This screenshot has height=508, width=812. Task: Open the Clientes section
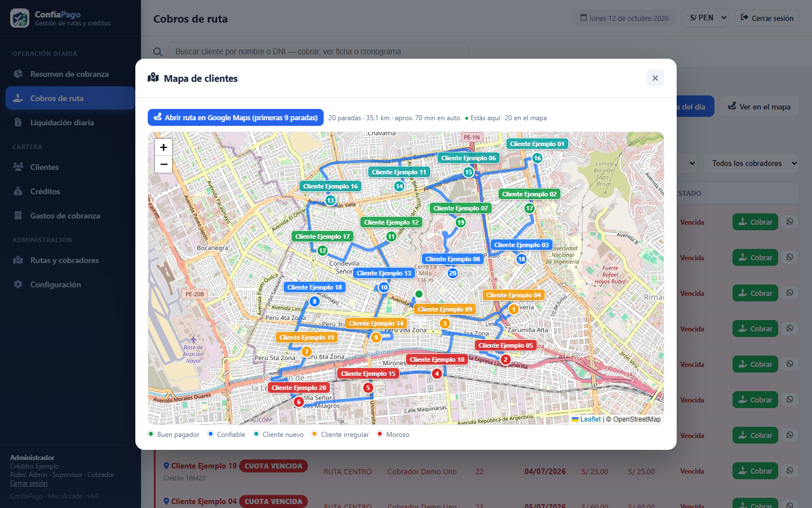70,167
